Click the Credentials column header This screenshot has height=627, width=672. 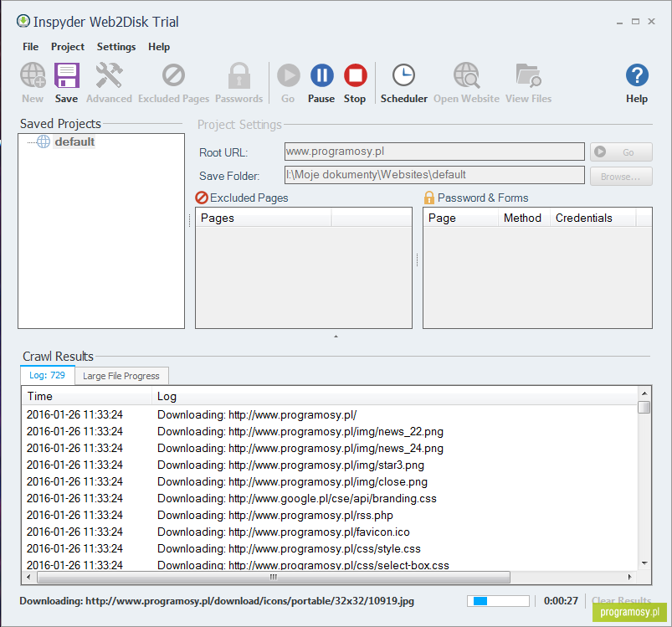592,218
